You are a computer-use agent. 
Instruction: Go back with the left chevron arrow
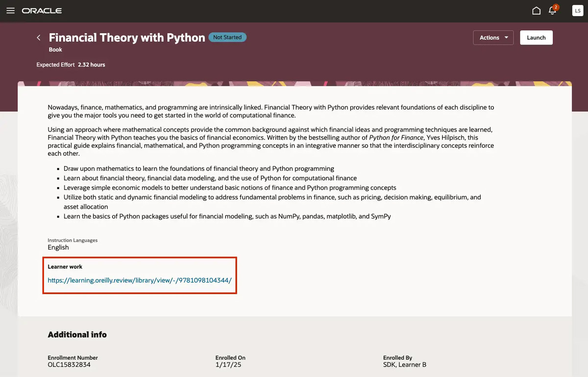39,38
